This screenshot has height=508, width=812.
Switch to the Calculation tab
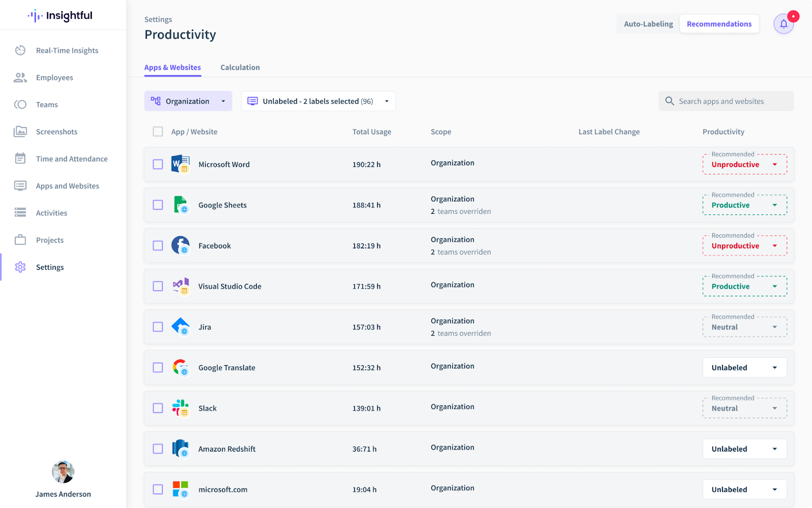(x=240, y=68)
